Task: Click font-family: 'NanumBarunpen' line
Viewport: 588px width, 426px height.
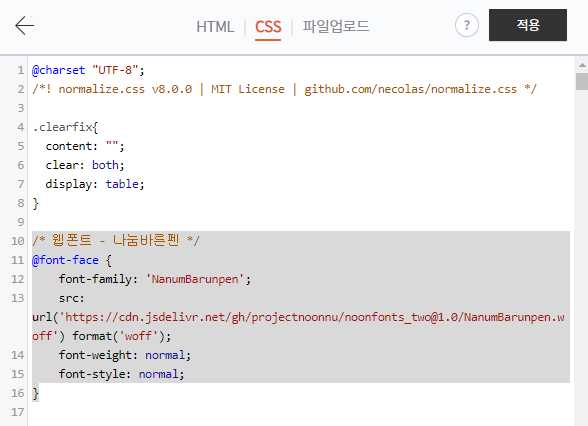Action: 154,279
